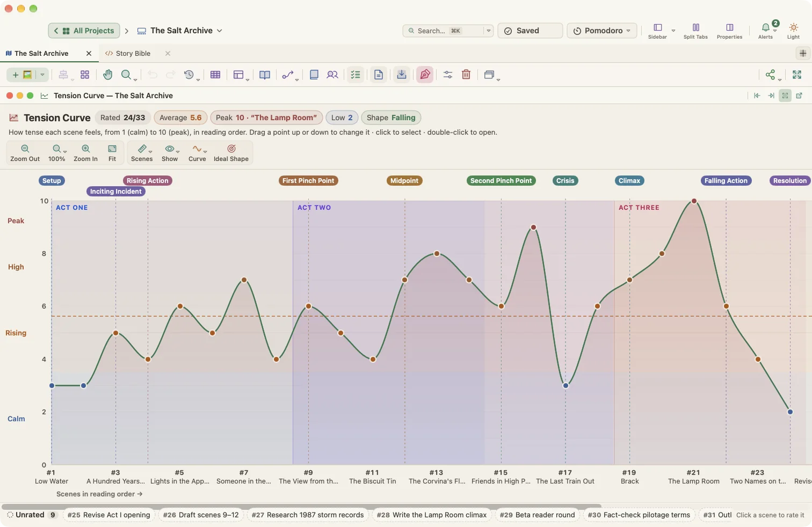Switch to the Story Bible tab
The width and height of the screenshot is (812, 527).
pos(133,53)
